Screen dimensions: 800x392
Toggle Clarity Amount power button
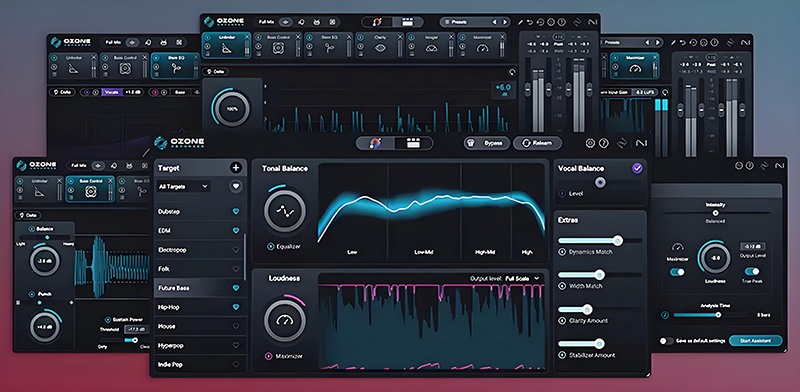pyautogui.click(x=562, y=321)
